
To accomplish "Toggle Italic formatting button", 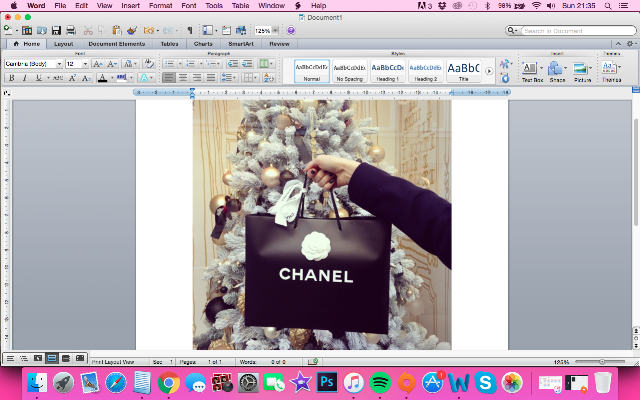I will (x=25, y=78).
